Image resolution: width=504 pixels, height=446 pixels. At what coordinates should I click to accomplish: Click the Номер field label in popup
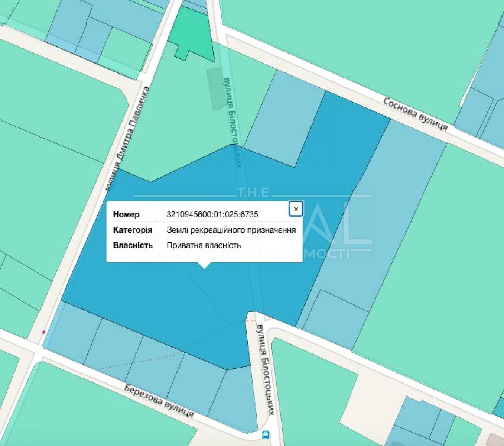point(126,214)
